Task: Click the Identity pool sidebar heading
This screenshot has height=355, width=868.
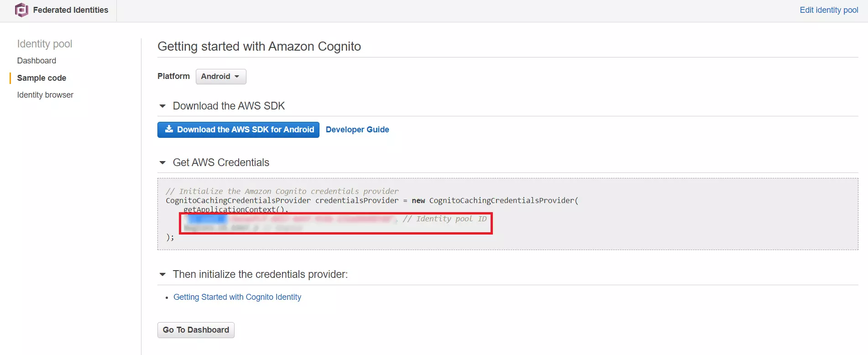Action: pos(45,44)
